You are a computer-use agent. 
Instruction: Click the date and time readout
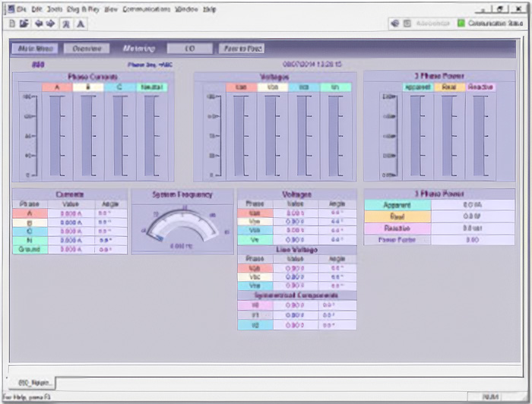(x=312, y=64)
